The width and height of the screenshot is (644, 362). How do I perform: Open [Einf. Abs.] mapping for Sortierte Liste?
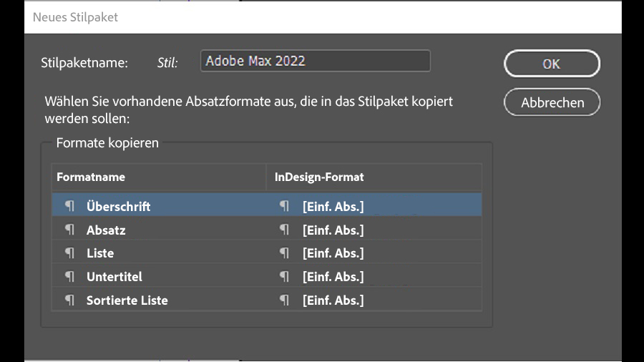pos(333,300)
